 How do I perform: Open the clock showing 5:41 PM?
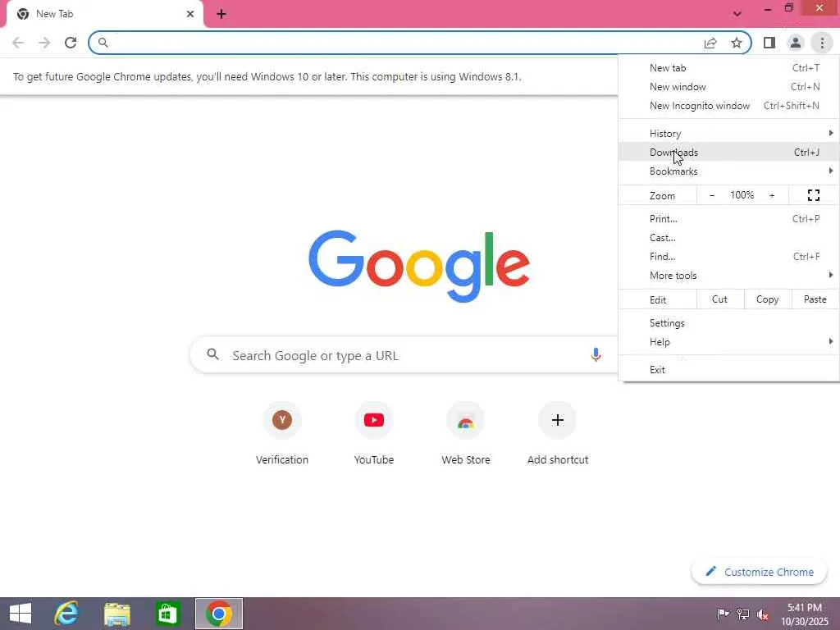point(805,614)
